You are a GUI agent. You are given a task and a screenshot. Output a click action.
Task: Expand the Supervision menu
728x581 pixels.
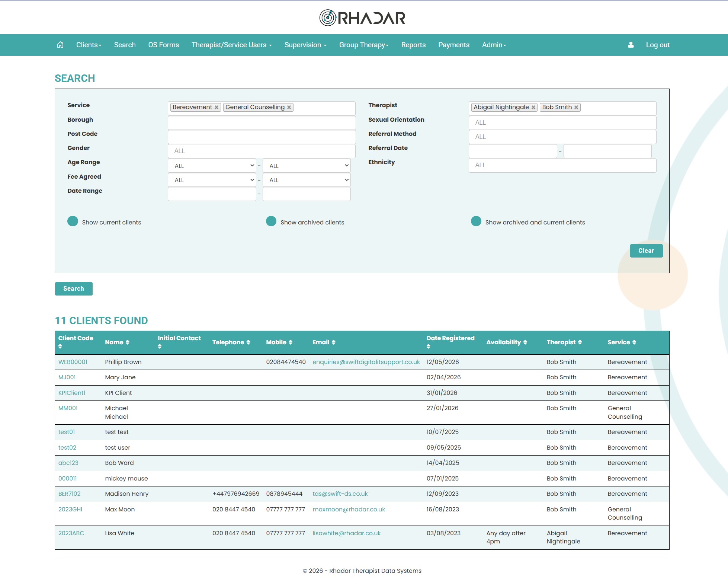[305, 45]
